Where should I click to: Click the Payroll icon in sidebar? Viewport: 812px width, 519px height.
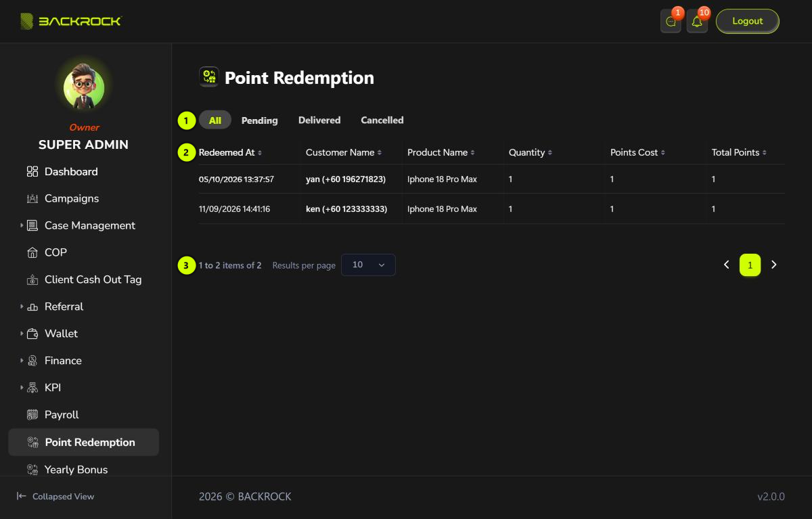point(32,415)
